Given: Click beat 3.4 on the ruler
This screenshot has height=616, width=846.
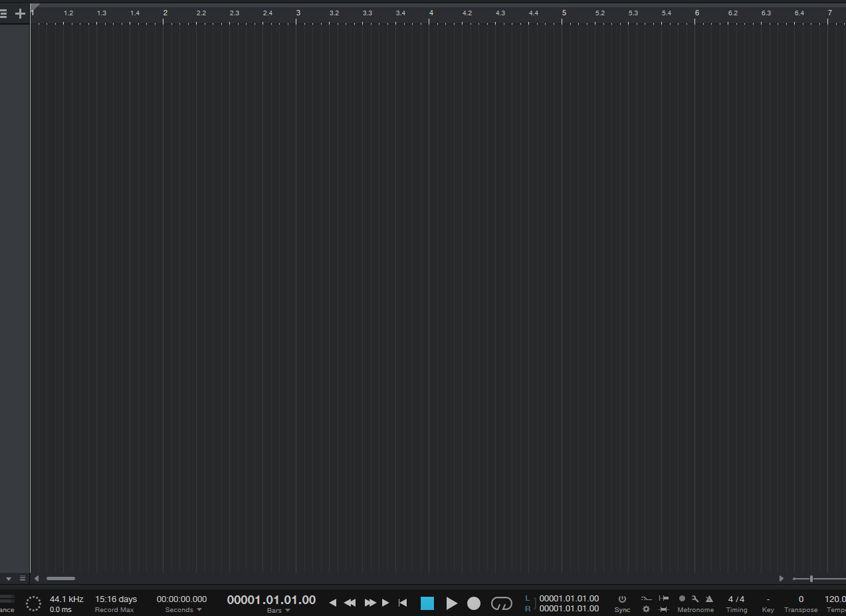Looking at the screenshot, I should pos(401,13).
